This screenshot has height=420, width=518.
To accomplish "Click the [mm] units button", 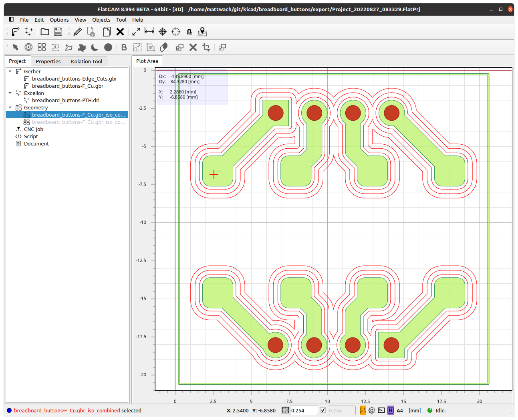I will pos(414,410).
